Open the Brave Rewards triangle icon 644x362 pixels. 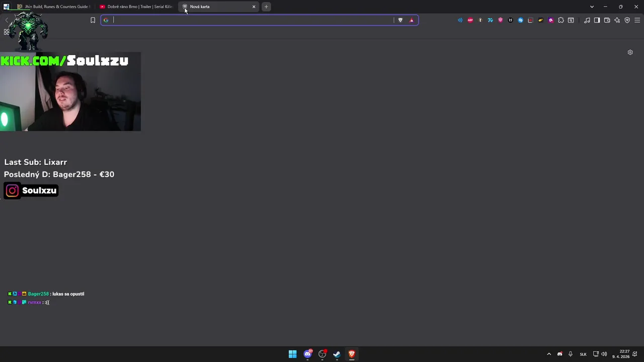pyautogui.click(x=412, y=20)
